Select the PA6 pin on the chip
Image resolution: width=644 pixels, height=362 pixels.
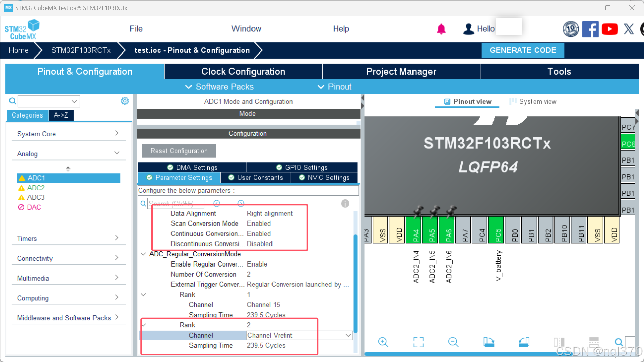tap(446, 230)
